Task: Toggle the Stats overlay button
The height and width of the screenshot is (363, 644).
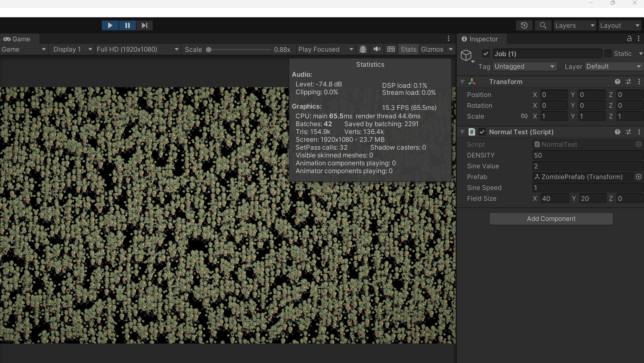Action: pos(408,49)
